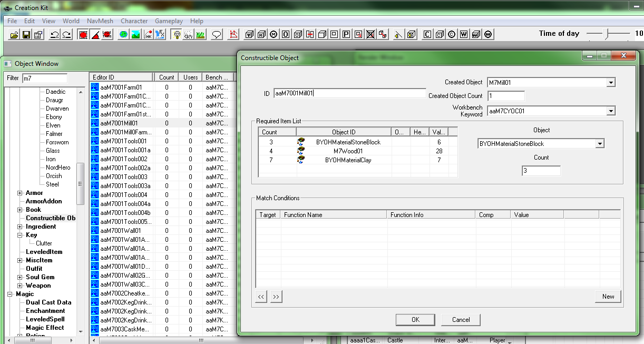Viewport: 644px width, 344px height.
Task: Click the New condition button
Action: pos(608,297)
